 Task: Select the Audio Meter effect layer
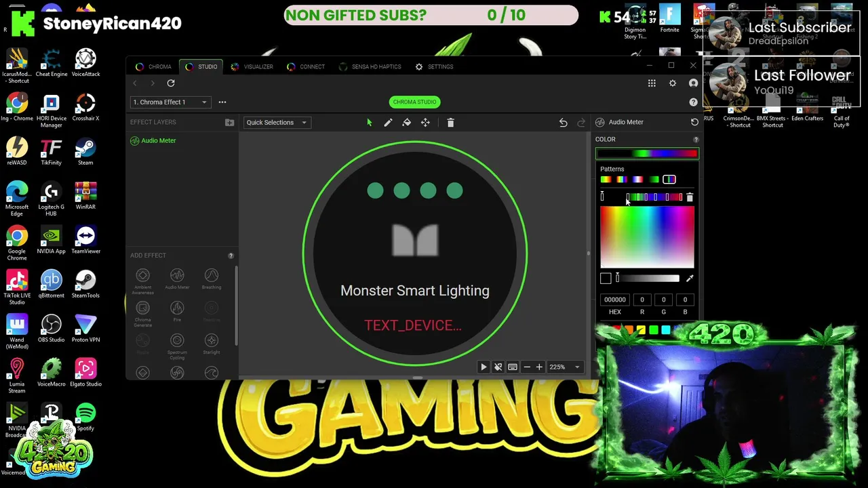[153, 141]
